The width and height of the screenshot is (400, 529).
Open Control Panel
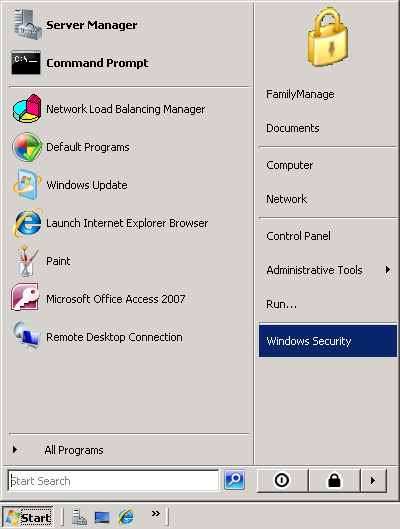328,236
